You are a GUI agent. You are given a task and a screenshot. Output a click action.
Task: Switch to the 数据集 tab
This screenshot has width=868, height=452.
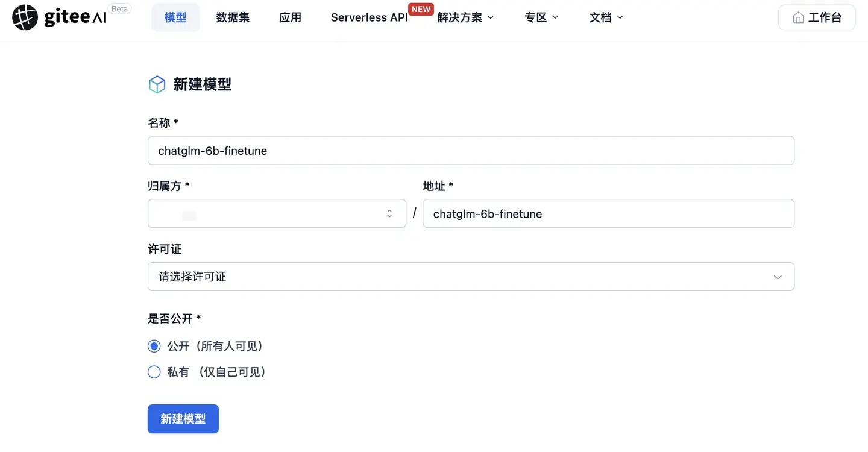point(233,17)
